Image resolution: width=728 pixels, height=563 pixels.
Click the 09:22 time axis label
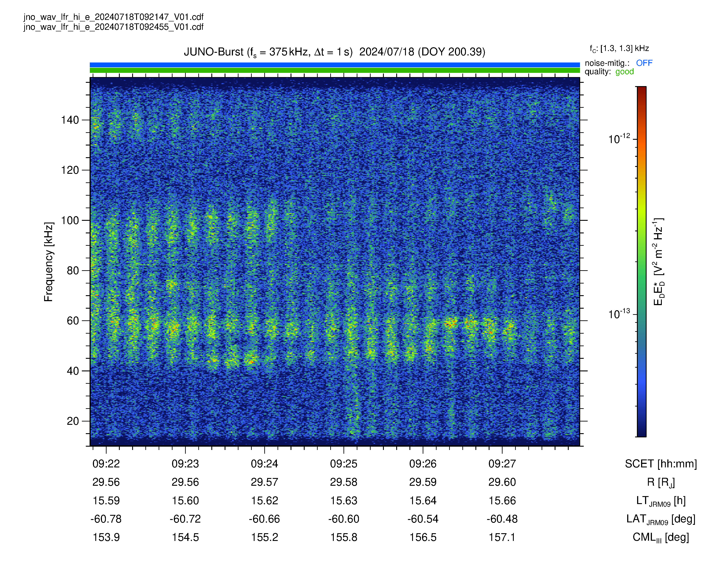coord(106,464)
